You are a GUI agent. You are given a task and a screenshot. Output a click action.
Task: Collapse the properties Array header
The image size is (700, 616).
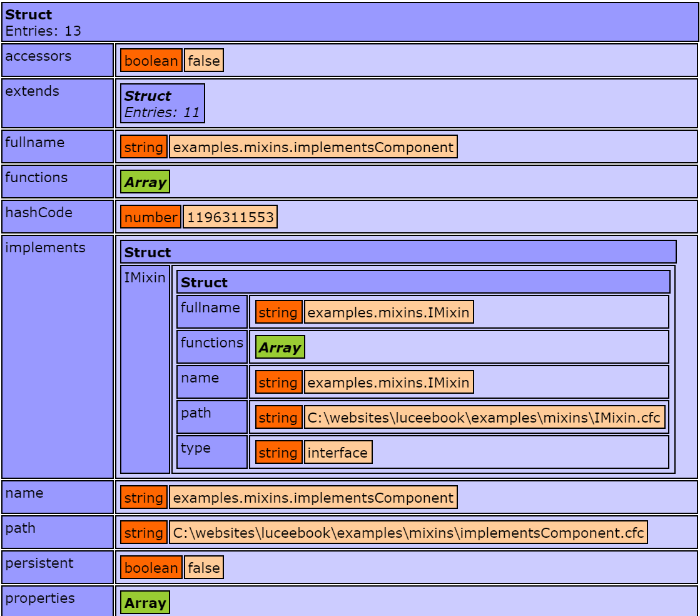tap(145, 603)
